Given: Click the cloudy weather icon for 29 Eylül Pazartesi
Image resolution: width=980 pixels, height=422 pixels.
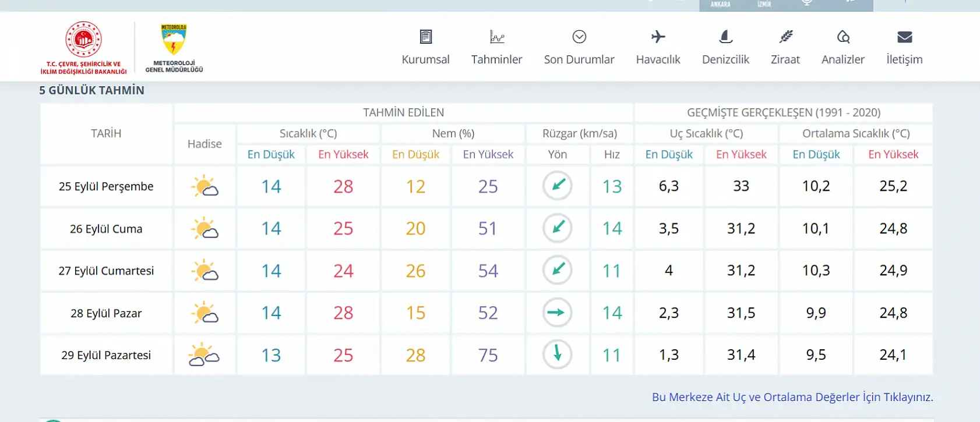Looking at the screenshot, I should (205, 355).
